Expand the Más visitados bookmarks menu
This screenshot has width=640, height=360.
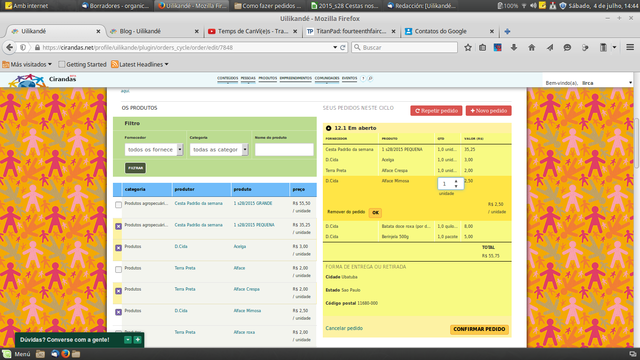(x=27, y=64)
